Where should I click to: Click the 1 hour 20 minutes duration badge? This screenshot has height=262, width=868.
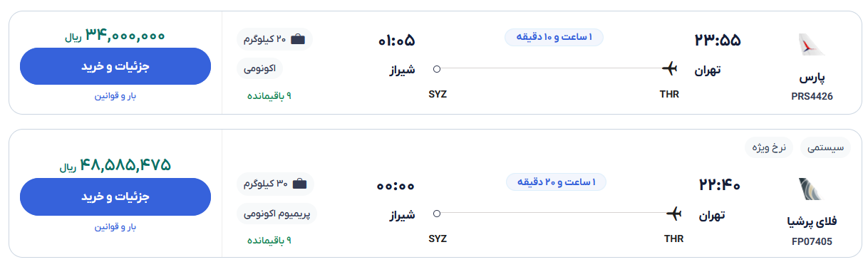coord(556,182)
